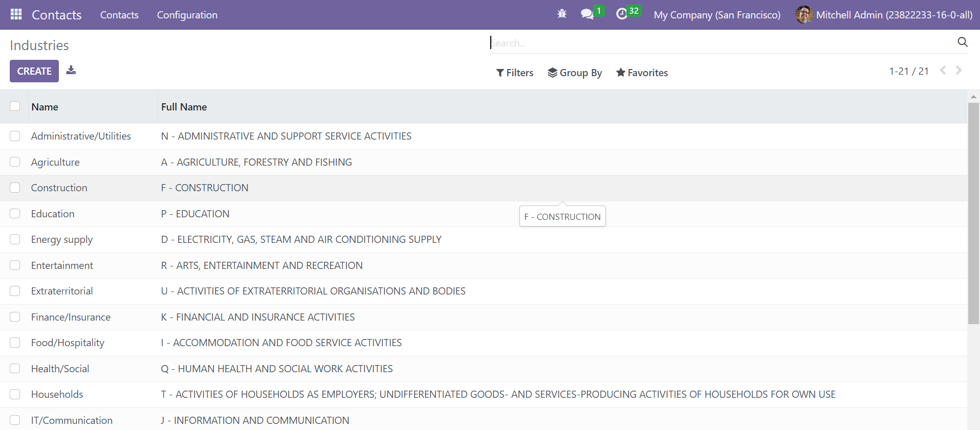Viewport: 980px width, 430px height.
Task: Select the Finance/Insurance row checkbox
Action: pyautogui.click(x=15, y=317)
